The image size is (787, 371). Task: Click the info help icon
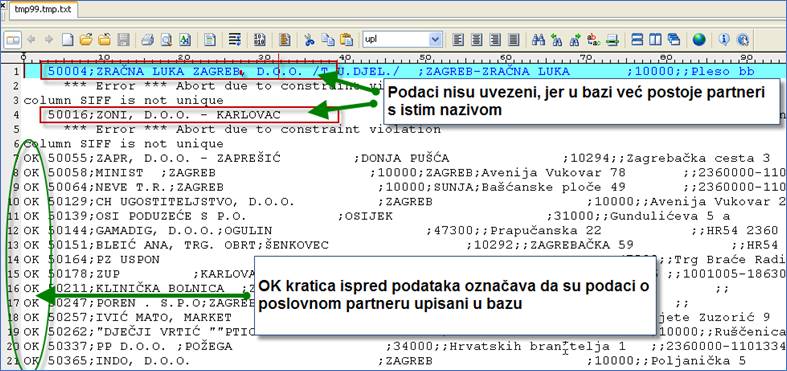[724, 39]
